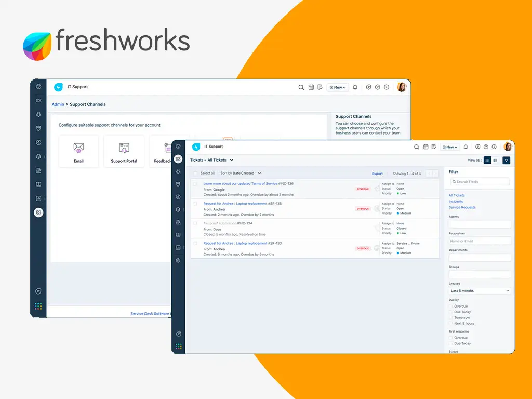Switch to card view layout
Image resolution: width=532 pixels, height=399 pixels.
point(495,160)
